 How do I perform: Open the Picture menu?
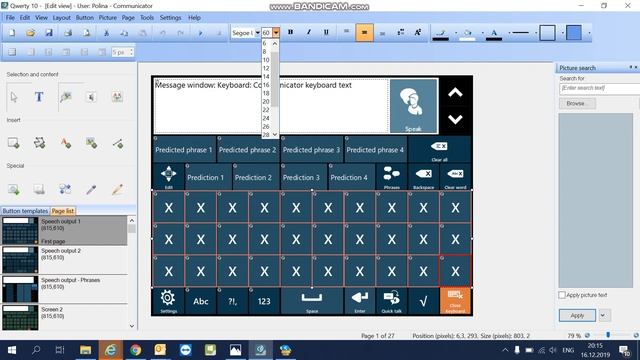click(x=108, y=18)
